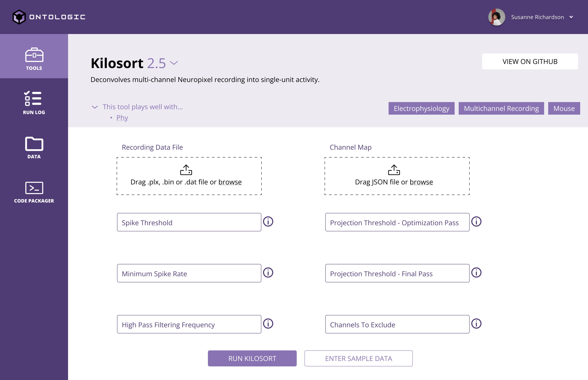The height and width of the screenshot is (380, 588).
Task: Focus the High Pass Filtering Frequency input
Action: pyautogui.click(x=189, y=324)
